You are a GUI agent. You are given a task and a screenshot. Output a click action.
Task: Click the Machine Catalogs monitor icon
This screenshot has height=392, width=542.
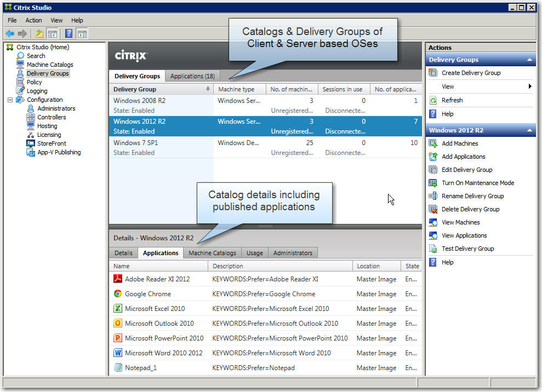point(20,65)
